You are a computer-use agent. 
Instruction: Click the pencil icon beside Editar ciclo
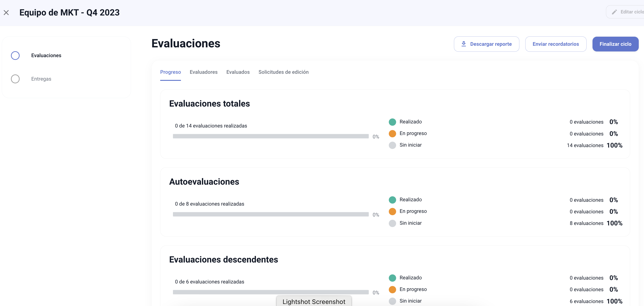click(x=614, y=12)
